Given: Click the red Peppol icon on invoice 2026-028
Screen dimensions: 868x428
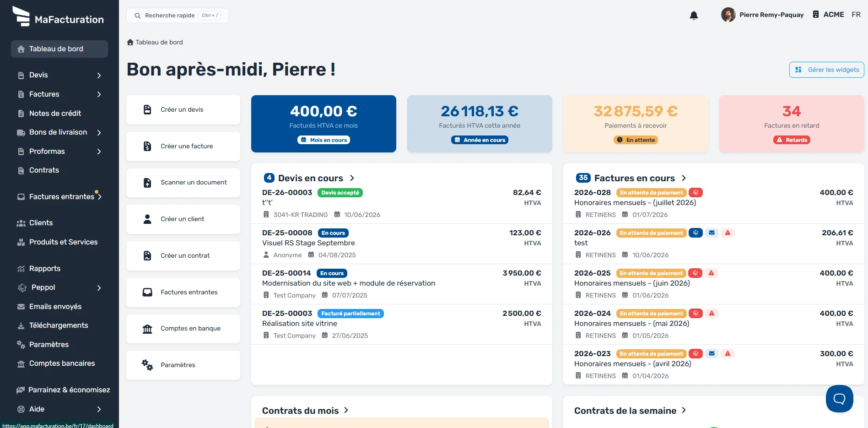Looking at the screenshot, I should coord(695,193).
